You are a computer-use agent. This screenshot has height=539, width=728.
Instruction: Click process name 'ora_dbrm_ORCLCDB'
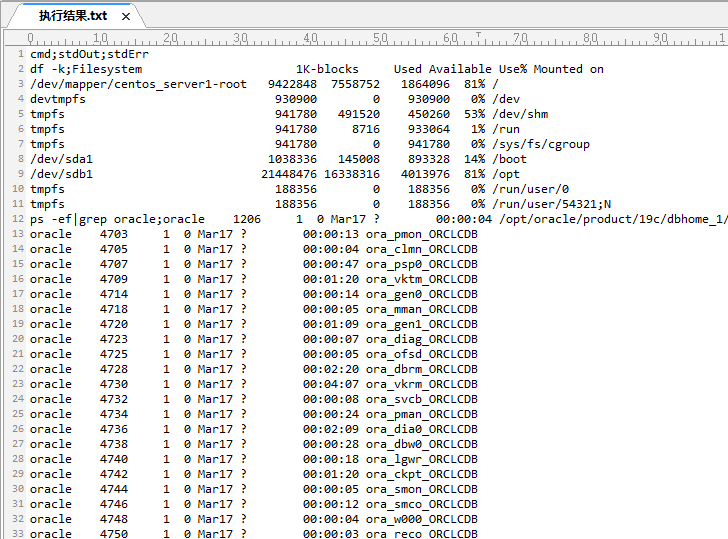click(x=422, y=369)
